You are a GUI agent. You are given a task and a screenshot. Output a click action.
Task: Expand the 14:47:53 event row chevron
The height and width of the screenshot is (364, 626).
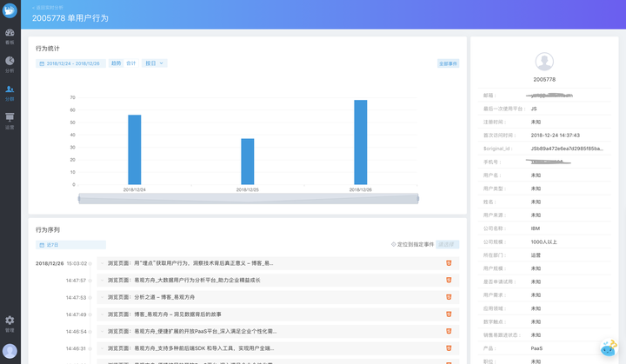(103, 297)
